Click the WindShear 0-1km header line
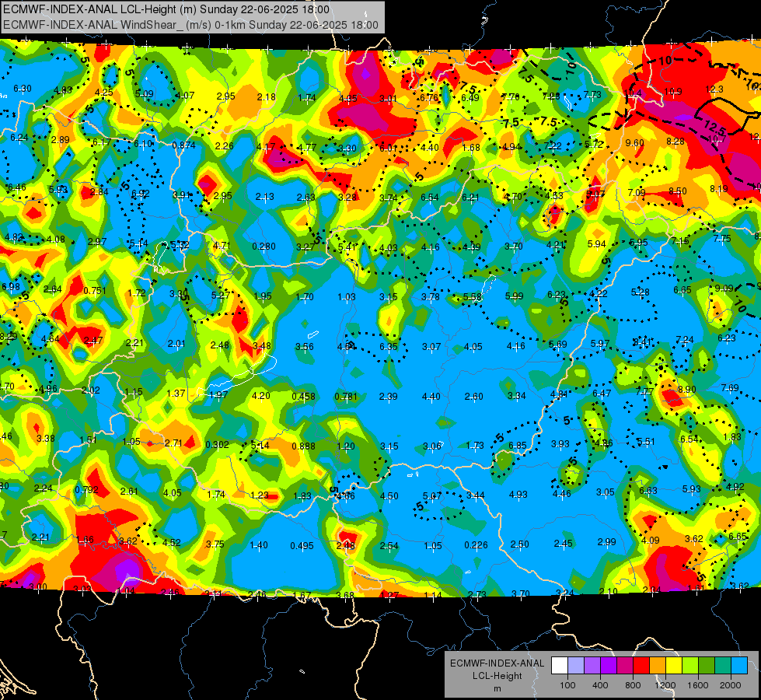The width and height of the screenshot is (761, 700). 190,25
